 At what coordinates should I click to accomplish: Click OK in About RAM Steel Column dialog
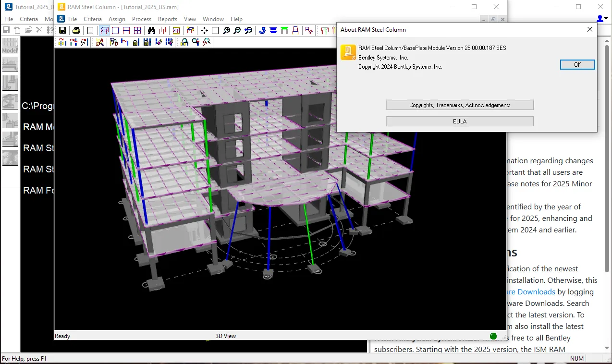(577, 64)
